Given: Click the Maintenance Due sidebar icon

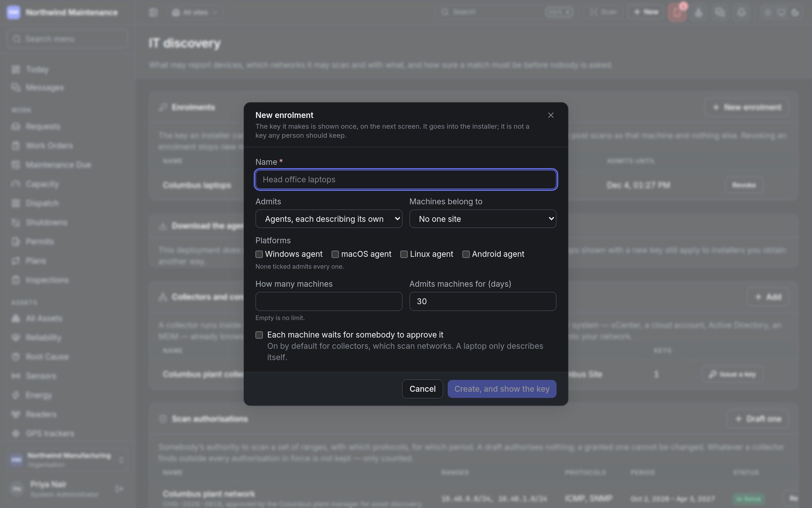Looking at the screenshot, I should click(16, 165).
